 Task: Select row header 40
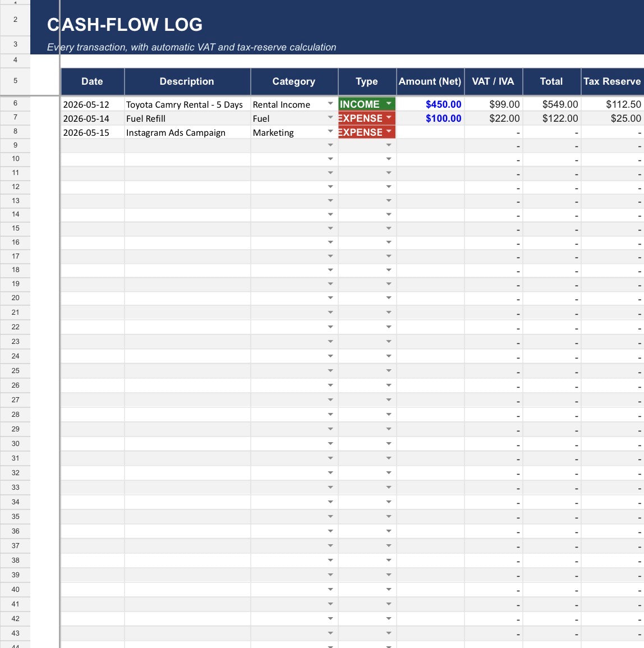coord(15,589)
